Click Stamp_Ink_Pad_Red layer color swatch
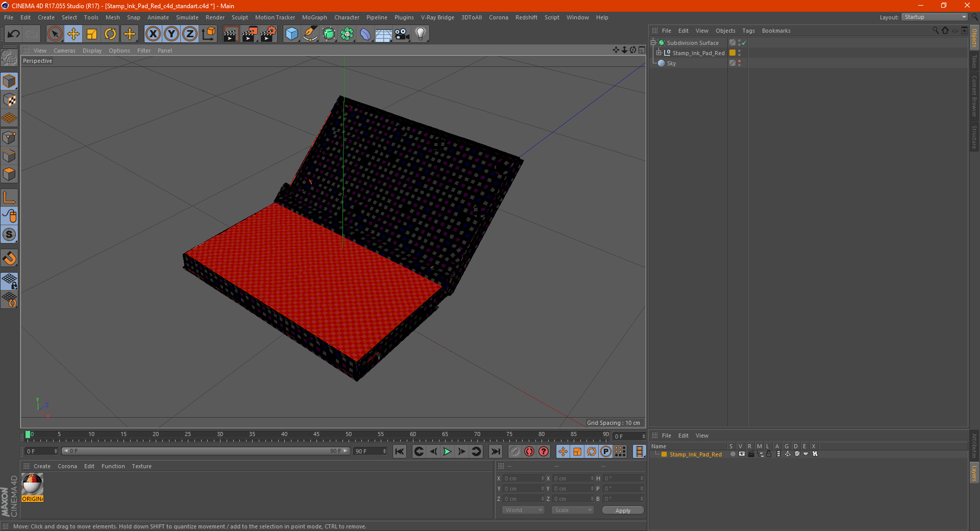The height and width of the screenshot is (531, 980). 664,454
